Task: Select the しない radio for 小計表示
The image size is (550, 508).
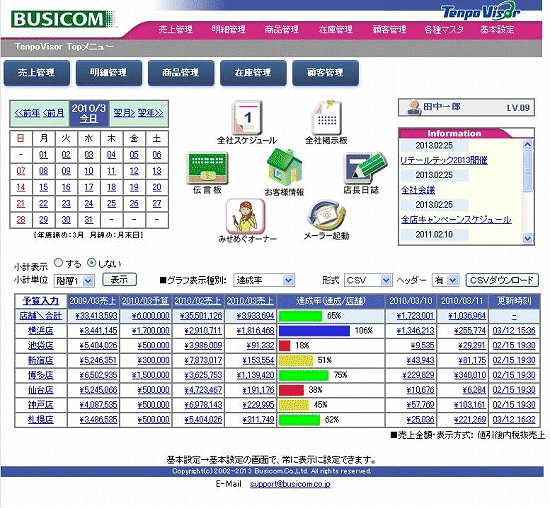Action: (91, 262)
